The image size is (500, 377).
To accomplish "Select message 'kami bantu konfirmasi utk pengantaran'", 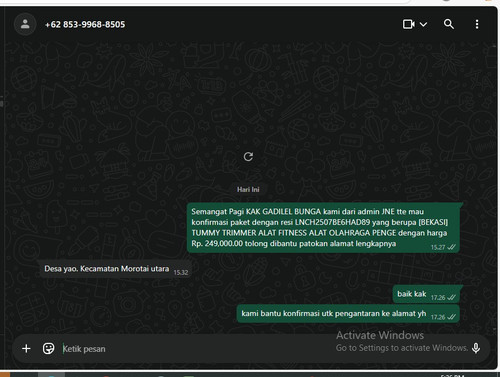I will pyautogui.click(x=348, y=314).
